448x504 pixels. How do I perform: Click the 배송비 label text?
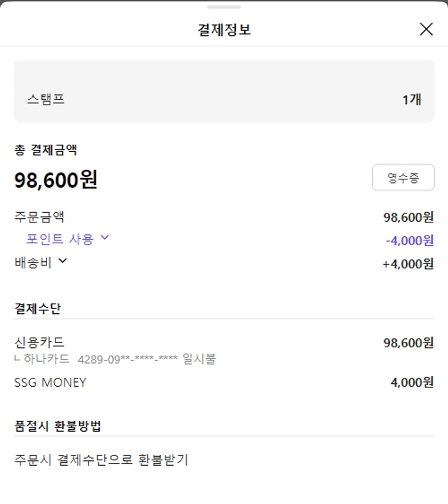click(33, 262)
